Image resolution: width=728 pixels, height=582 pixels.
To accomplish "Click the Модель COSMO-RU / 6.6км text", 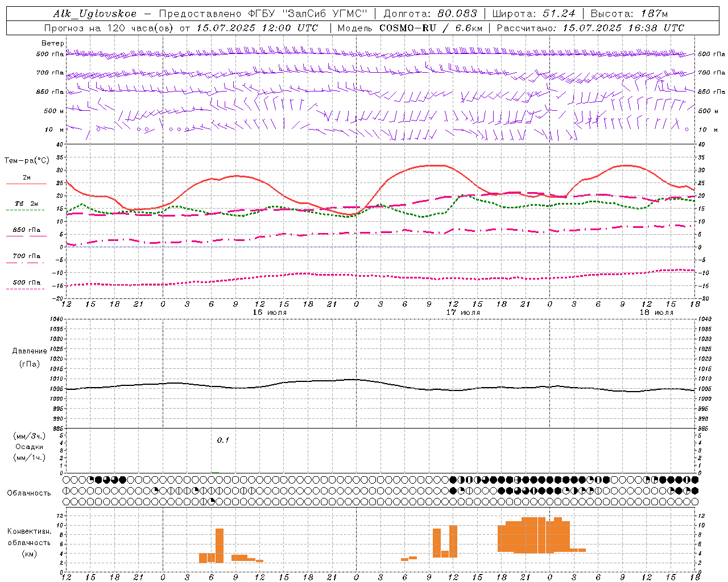I will [410, 28].
